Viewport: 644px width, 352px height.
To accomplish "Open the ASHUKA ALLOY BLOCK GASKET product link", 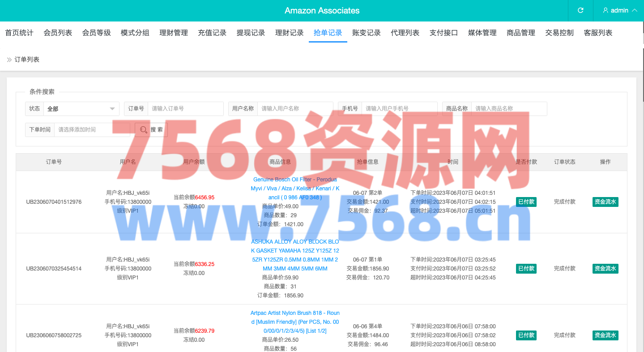I will (x=295, y=255).
